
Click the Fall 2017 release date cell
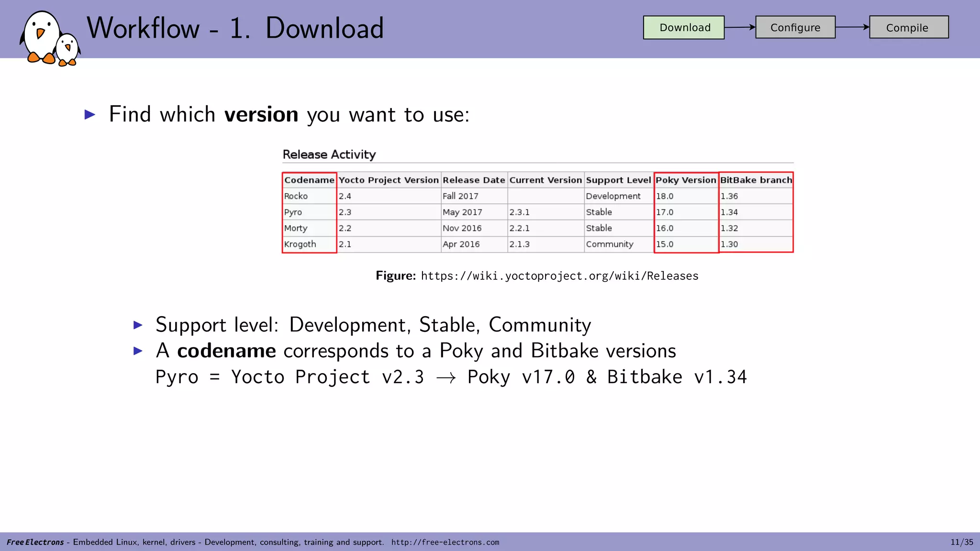point(474,196)
